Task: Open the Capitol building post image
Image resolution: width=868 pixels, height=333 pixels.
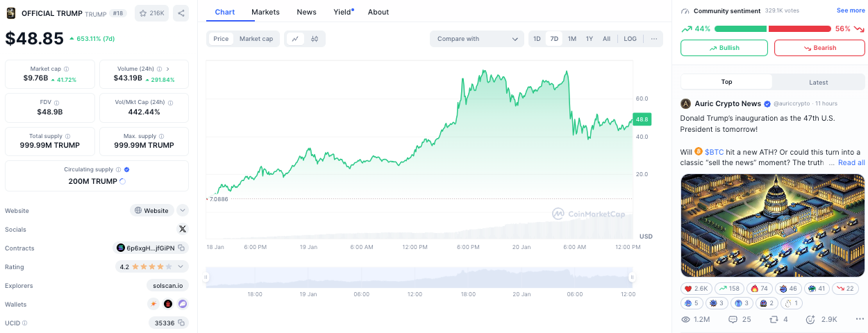Action: (x=774, y=225)
